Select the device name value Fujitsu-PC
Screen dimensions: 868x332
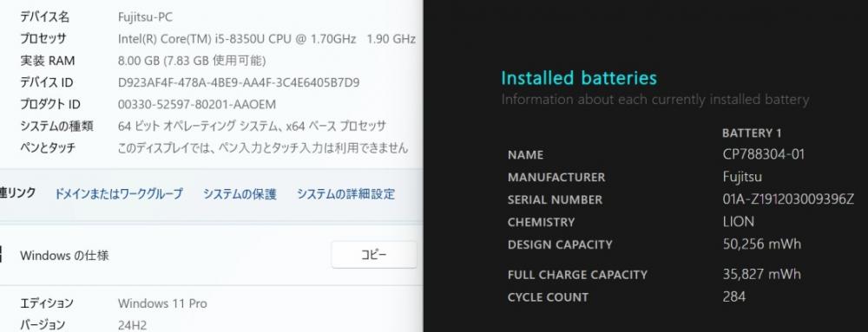[x=145, y=17]
